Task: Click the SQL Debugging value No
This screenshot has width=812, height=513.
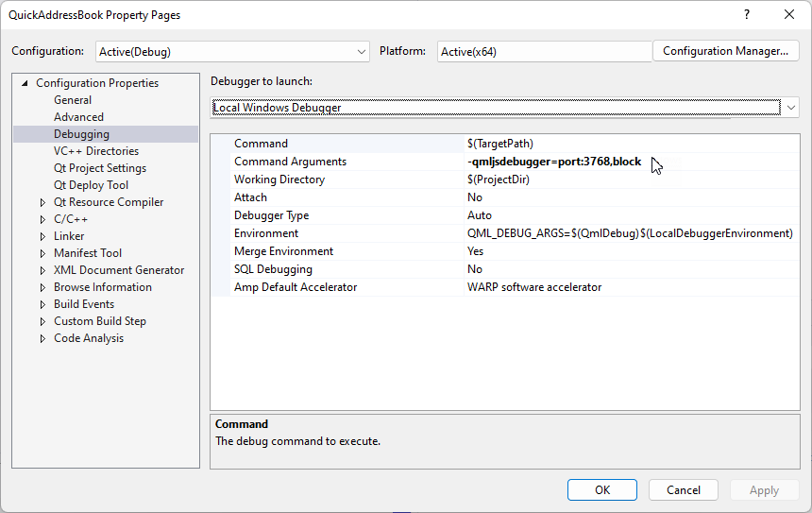Action: pos(475,269)
